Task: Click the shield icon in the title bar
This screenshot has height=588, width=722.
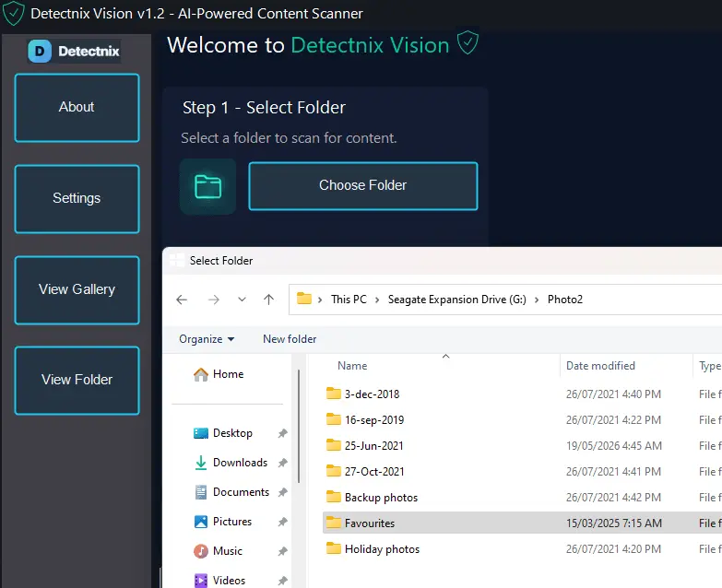Action: tap(13, 13)
